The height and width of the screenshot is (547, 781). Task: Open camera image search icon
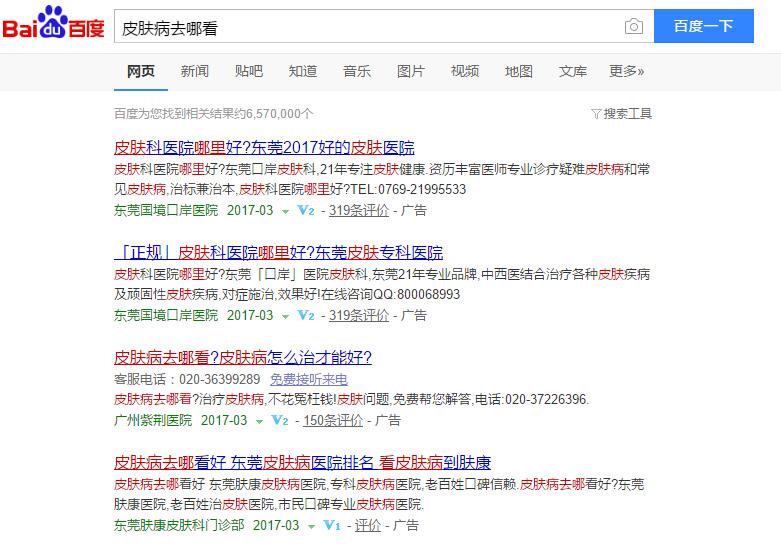pyautogui.click(x=634, y=26)
